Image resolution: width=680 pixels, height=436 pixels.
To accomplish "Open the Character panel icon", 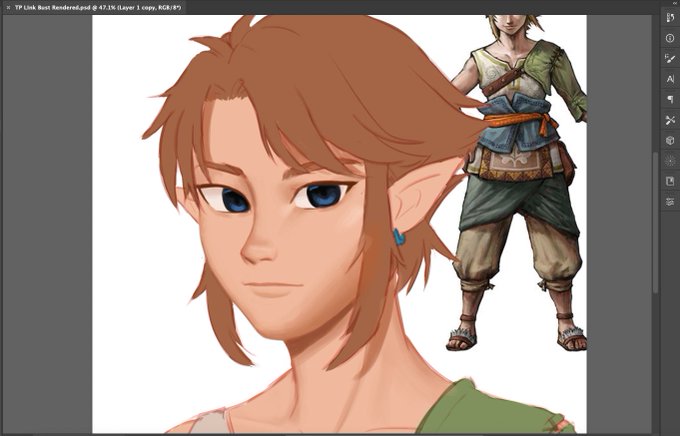I will (670, 79).
